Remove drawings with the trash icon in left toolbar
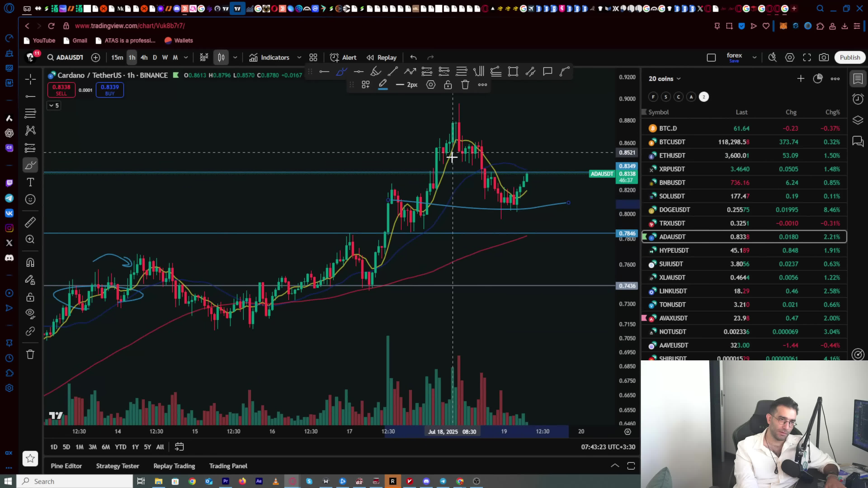868x488 pixels. pos(30,354)
